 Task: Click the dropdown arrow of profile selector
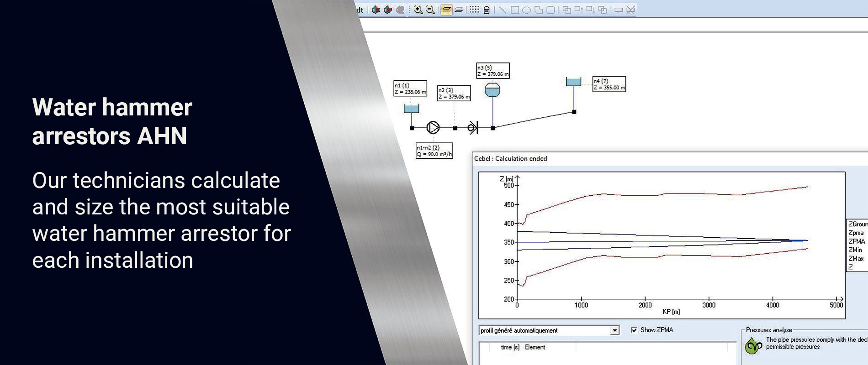coord(615,330)
